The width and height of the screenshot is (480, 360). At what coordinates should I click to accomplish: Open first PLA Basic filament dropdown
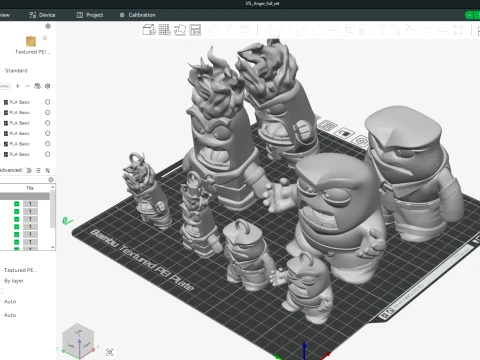[x=19, y=102]
